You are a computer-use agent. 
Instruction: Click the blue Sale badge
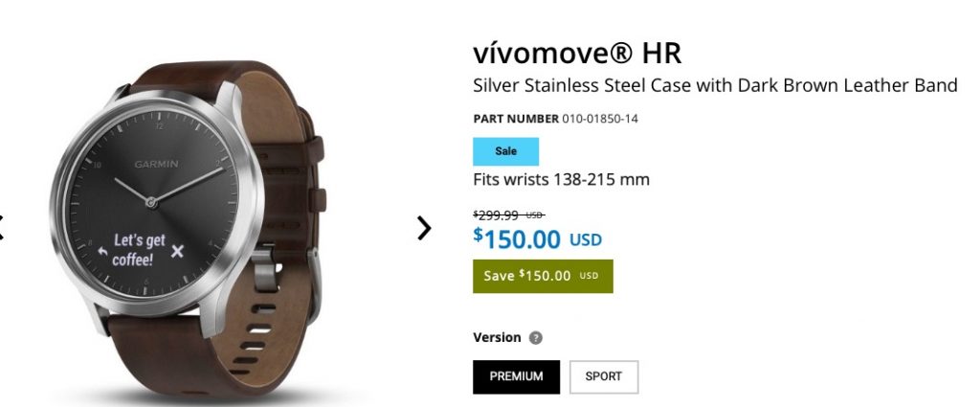pos(505,151)
